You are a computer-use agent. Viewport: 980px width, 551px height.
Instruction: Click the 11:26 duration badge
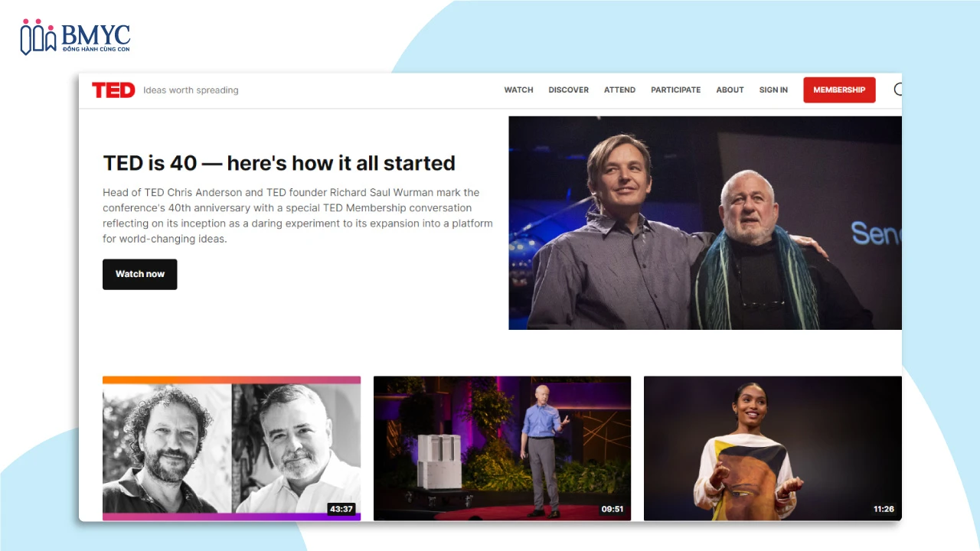883,509
